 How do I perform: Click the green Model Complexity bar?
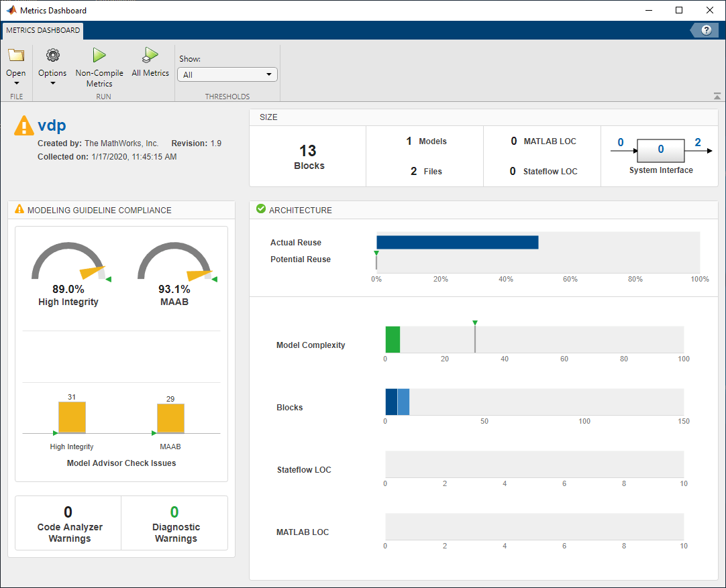coord(393,339)
